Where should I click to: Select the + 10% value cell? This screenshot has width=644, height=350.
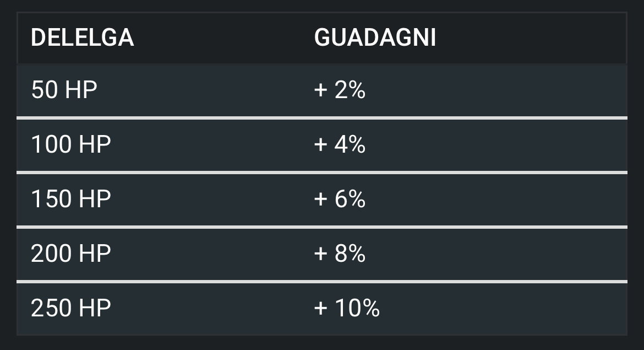tap(347, 308)
